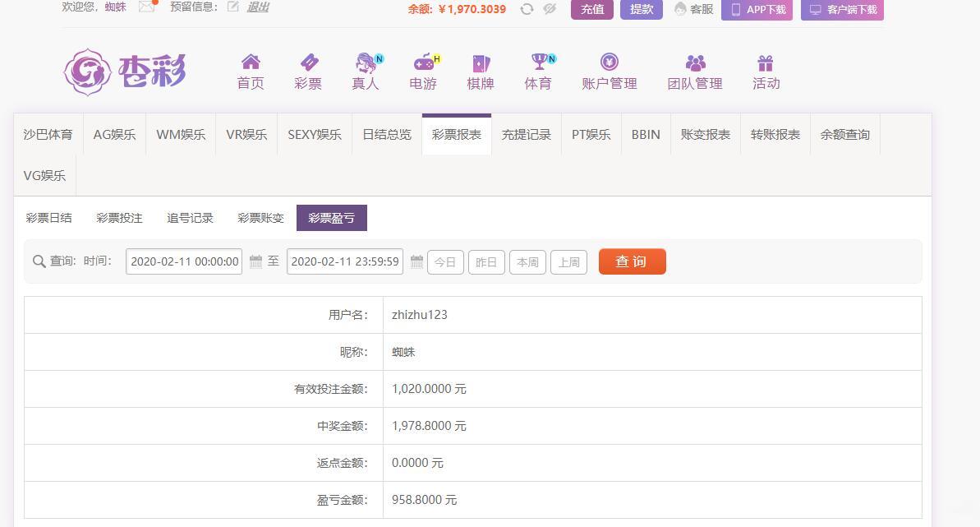
Task: Open the 真人 live casino icon
Action: [x=366, y=62]
